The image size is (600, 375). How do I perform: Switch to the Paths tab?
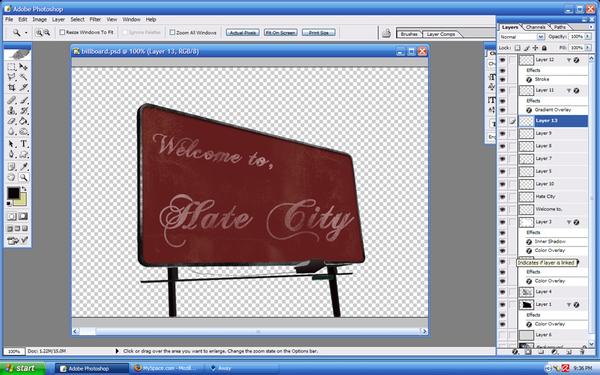point(560,27)
